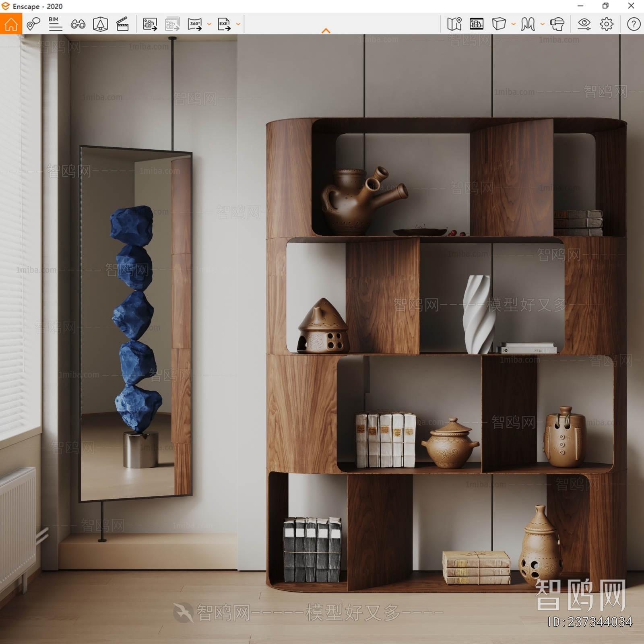Open the Asset Library window icon

click(477, 24)
